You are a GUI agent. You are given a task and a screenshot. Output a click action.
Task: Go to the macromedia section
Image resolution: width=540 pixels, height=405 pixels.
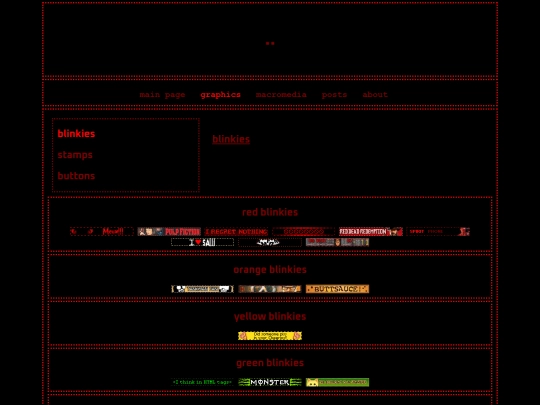pos(281,95)
